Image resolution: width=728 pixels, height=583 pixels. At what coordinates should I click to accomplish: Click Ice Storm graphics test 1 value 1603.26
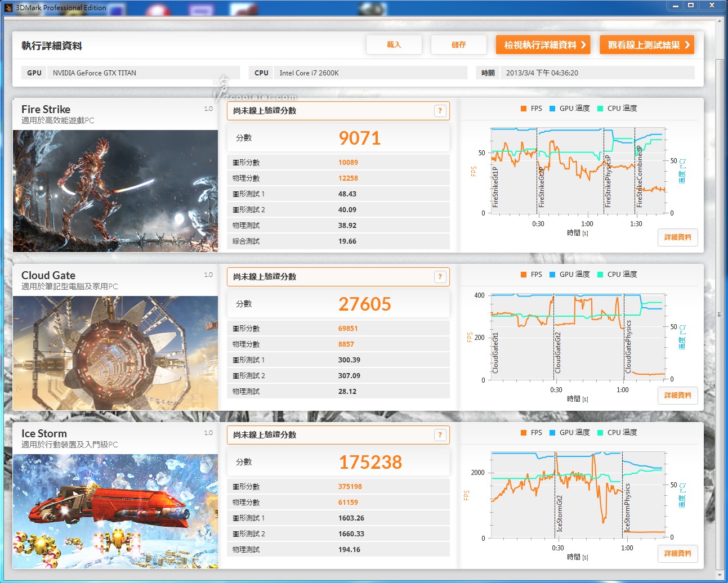click(x=351, y=518)
